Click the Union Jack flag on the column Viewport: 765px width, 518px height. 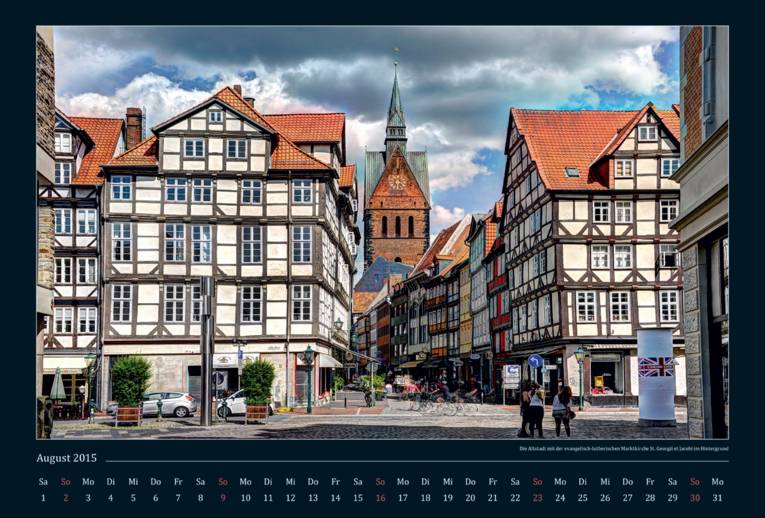tap(656, 368)
